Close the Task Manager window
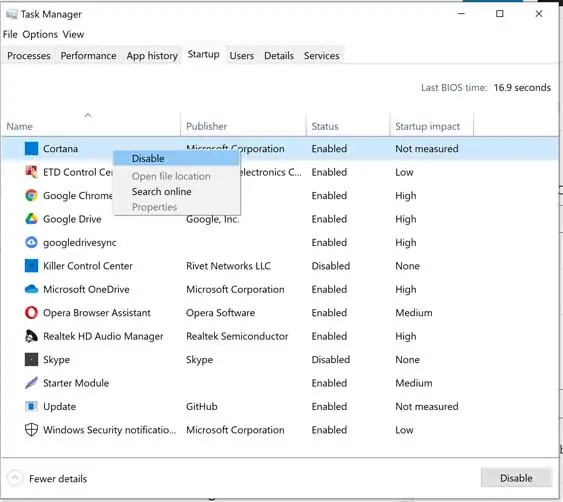 (x=539, y=14)
